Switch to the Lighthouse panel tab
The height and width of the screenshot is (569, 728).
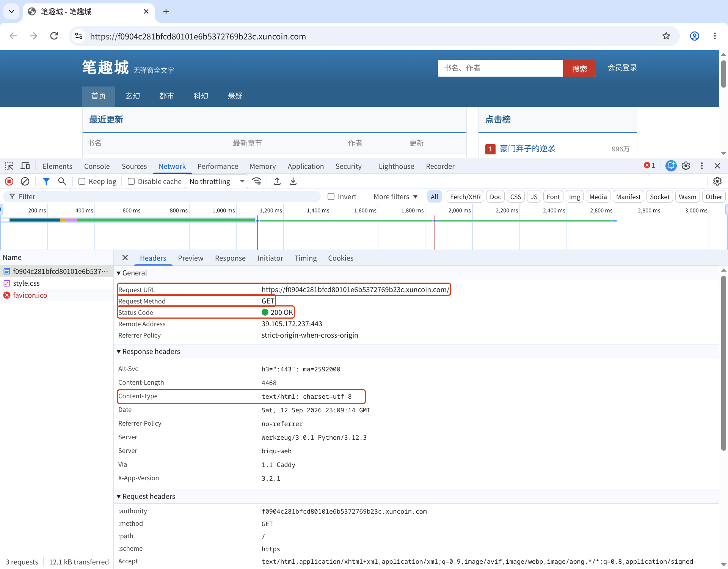(396, 166)
